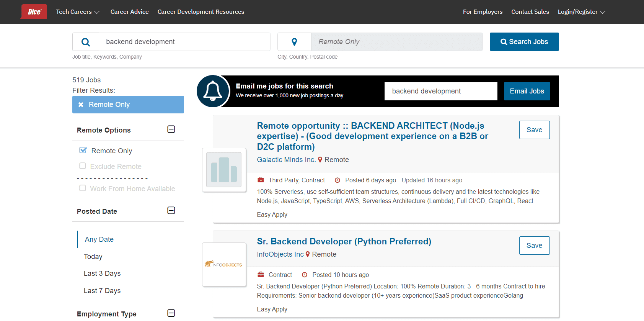Screen dimensions: 644x321
Task: Collapse the Posted Date section
Action: coord(171,211)
